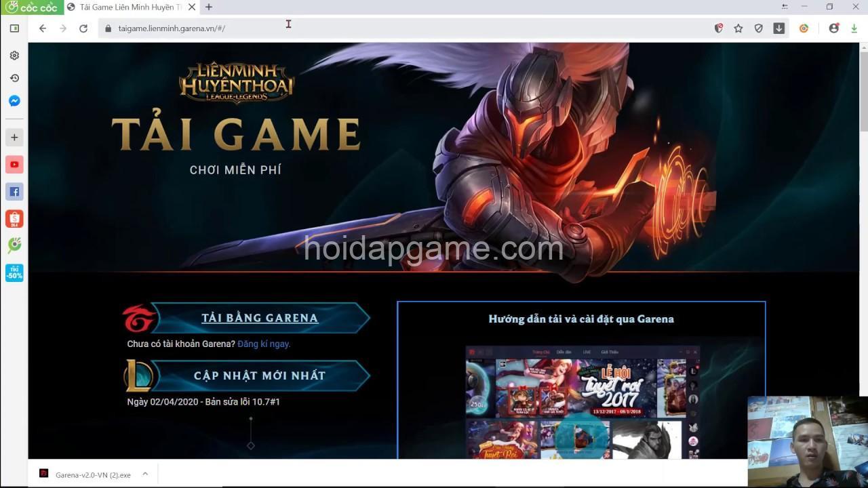Click the CHƠI MIỄN PHÍ text
Screen dimensions: 868x488
click(x=235, y=170)
